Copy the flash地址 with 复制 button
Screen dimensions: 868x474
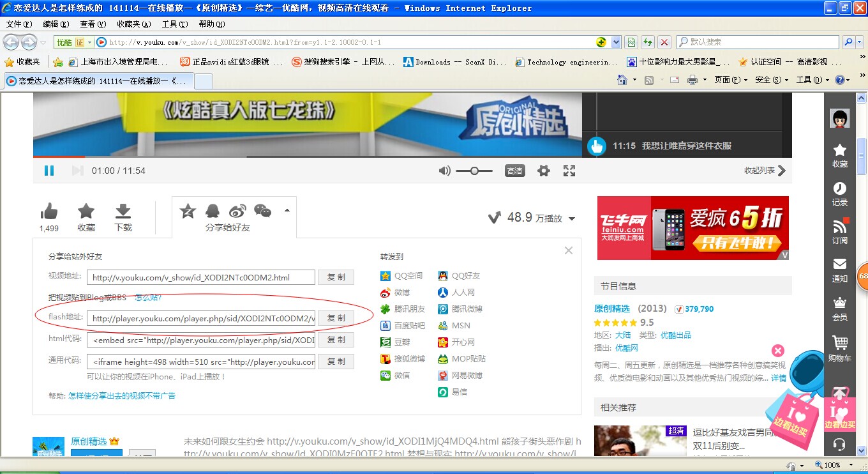coord(336,318)
